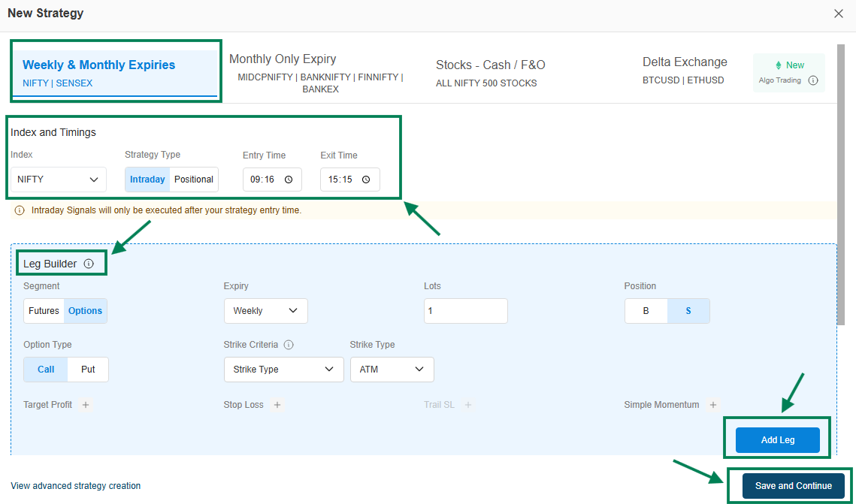Screen dimensions: 856x504
Task: Open the Exit Time clock picker icon
Action: [x=366, y=180]
